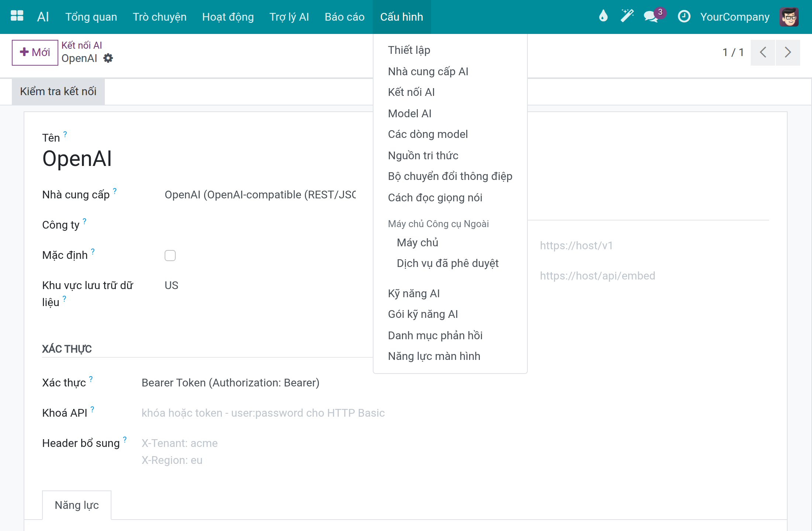Show help tooltip for Công ty
Screen dimensions: 812x531
point(85,221)
